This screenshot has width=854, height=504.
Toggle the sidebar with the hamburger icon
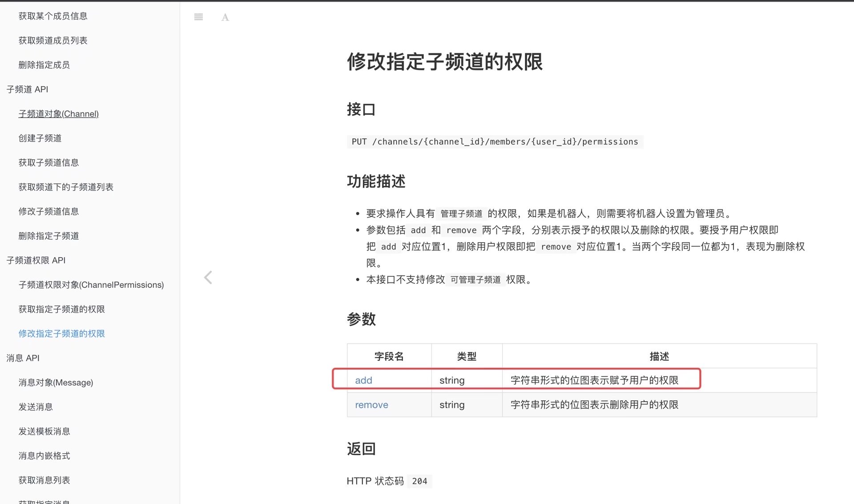tap(198, 17)
